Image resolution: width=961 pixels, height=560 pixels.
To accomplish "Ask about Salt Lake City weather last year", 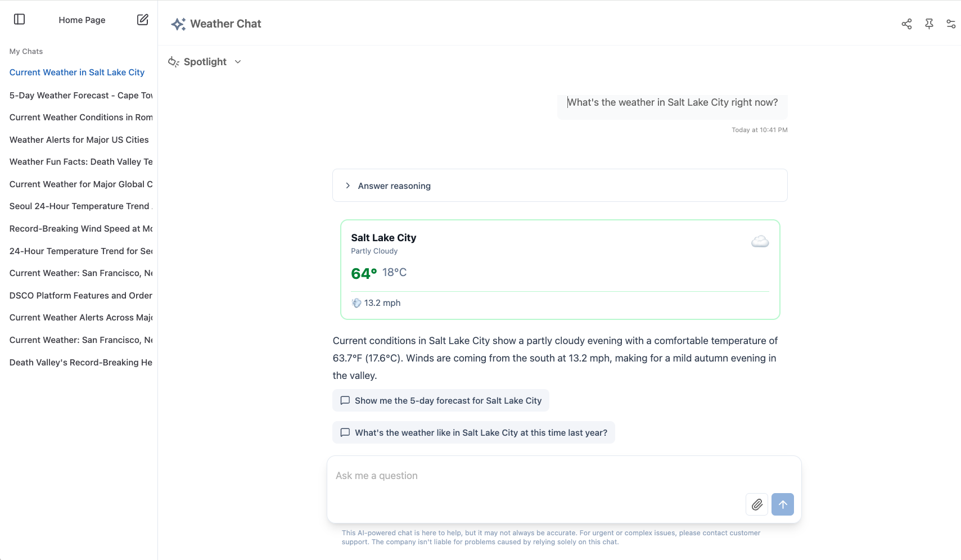I will [473, 432].
